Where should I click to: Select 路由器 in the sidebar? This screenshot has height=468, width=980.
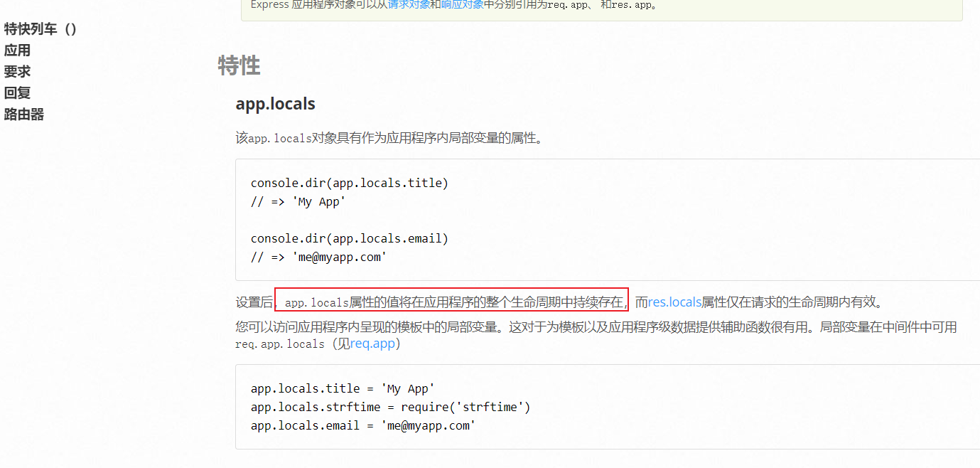coord(24,115)
